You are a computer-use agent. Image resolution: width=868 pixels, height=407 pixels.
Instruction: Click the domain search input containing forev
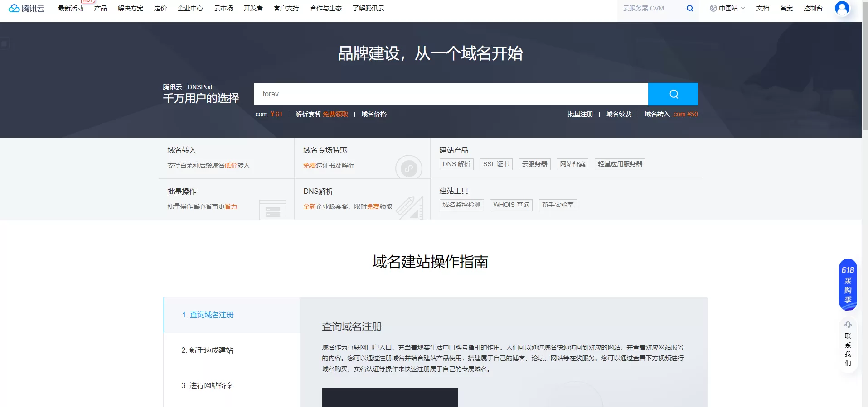pos(451,94)
